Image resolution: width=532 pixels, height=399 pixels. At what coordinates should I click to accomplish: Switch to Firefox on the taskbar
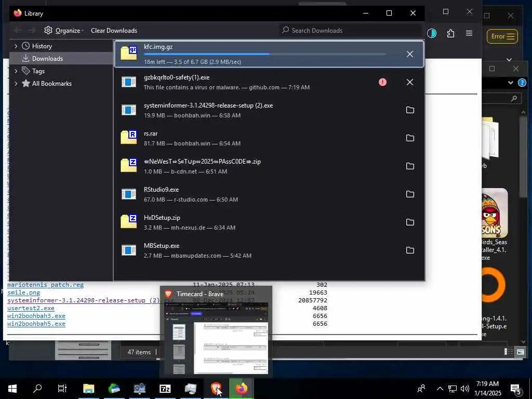241,389
